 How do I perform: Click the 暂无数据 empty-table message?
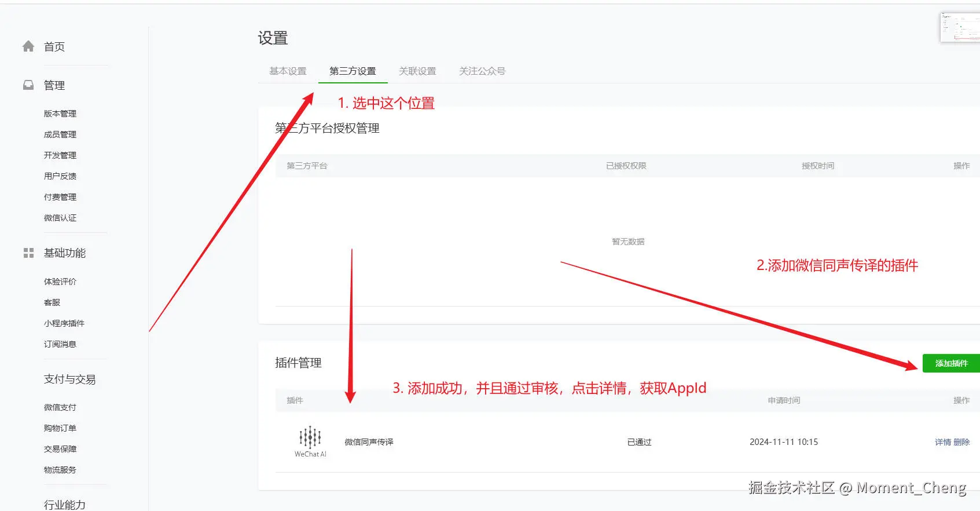point(628,242)
